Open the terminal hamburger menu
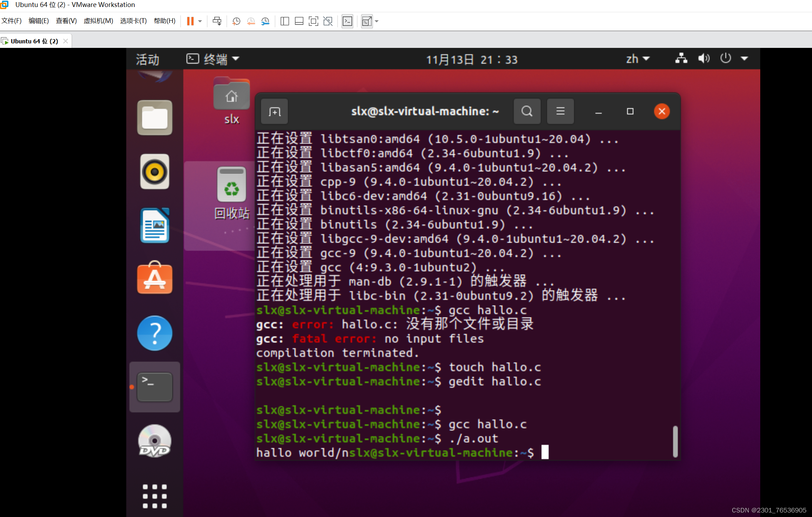Image resolution: width=812 pixels, height=517 pixels. point(560,112)
